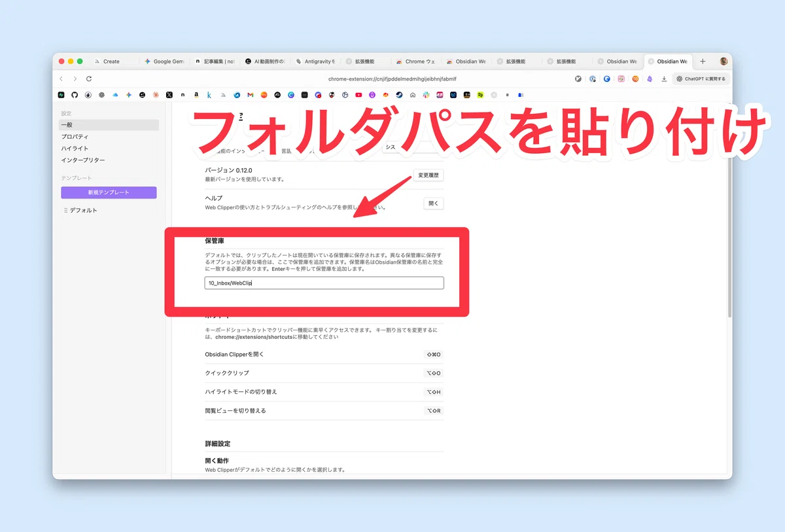Open the orange Claude burst bookmark icon
Viewport: 785px width, 532px height.
click(156, 95)
